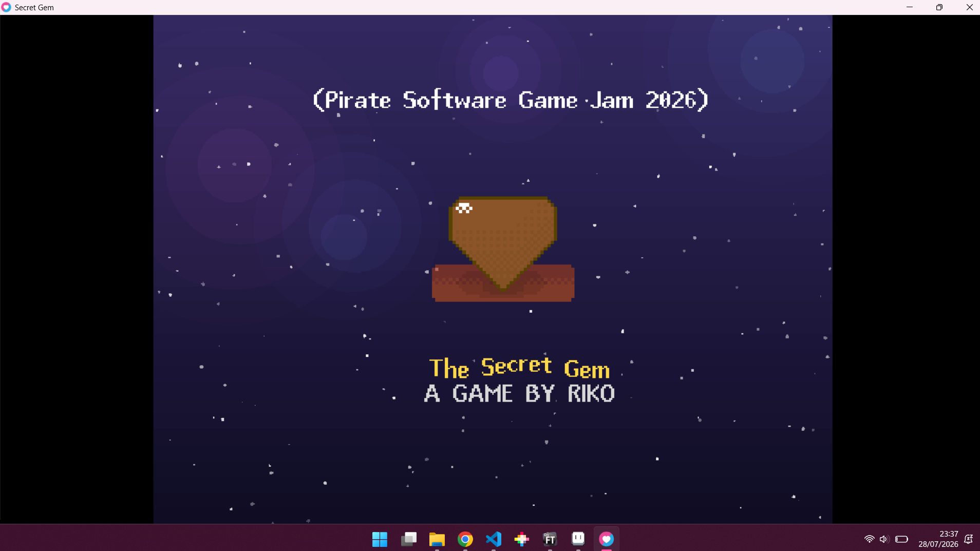Open Visual Studio Code from the taskbar
The width and height of the screenshot is (980, 551).
pos(494,539)
